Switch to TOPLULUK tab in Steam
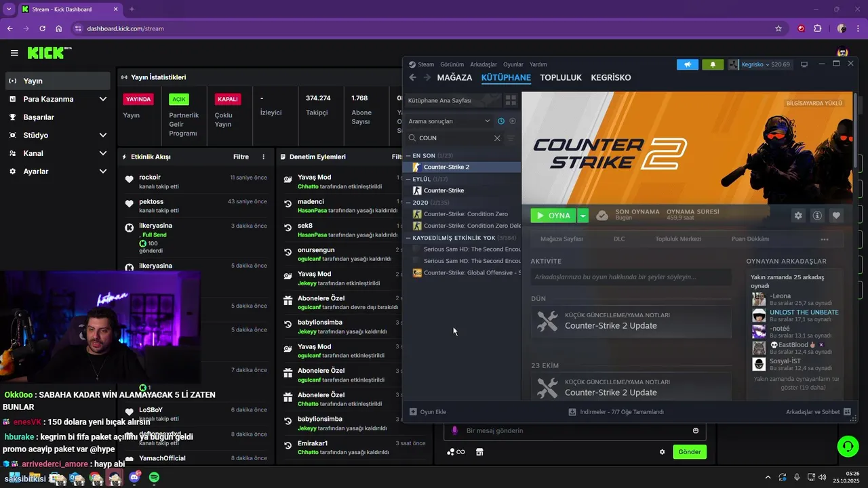Viewport: 868px width, 488px height. coord(561,77)
